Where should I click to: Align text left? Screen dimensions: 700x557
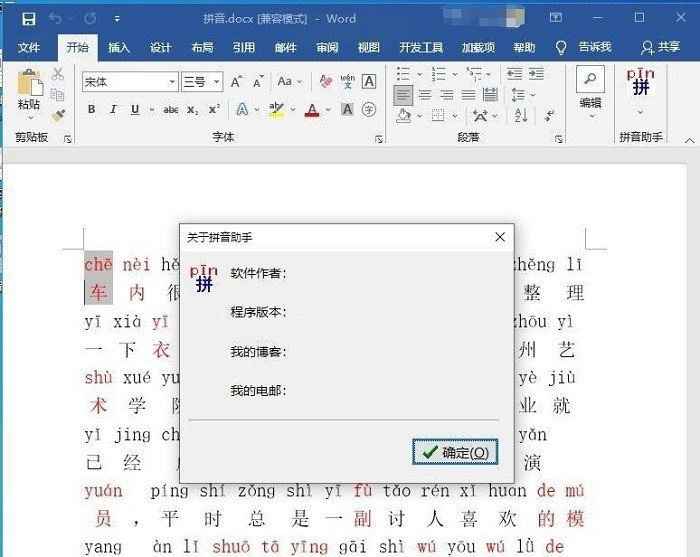[x=403, y=95]
